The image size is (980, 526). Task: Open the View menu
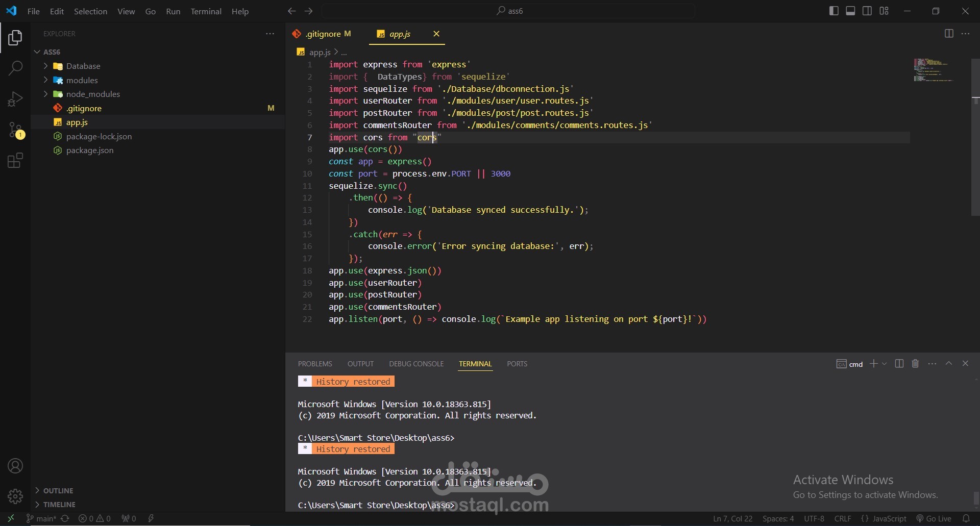(126, 11)
